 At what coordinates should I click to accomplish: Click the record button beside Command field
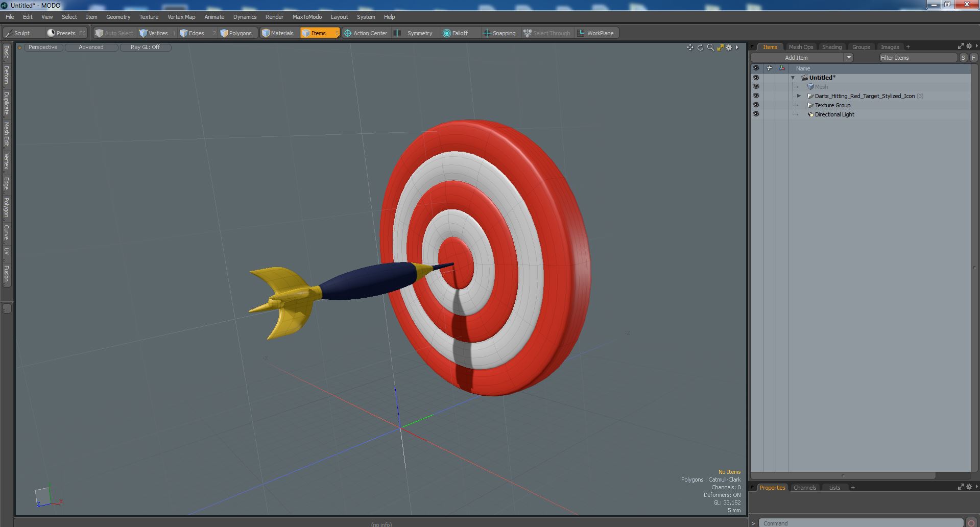coord(971,523)
